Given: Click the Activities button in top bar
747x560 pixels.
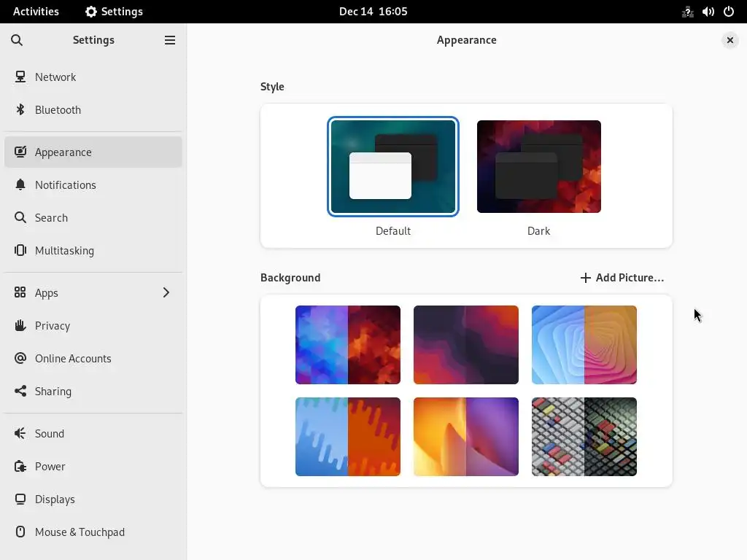Looking at the screenshot, I should (36, 12).
